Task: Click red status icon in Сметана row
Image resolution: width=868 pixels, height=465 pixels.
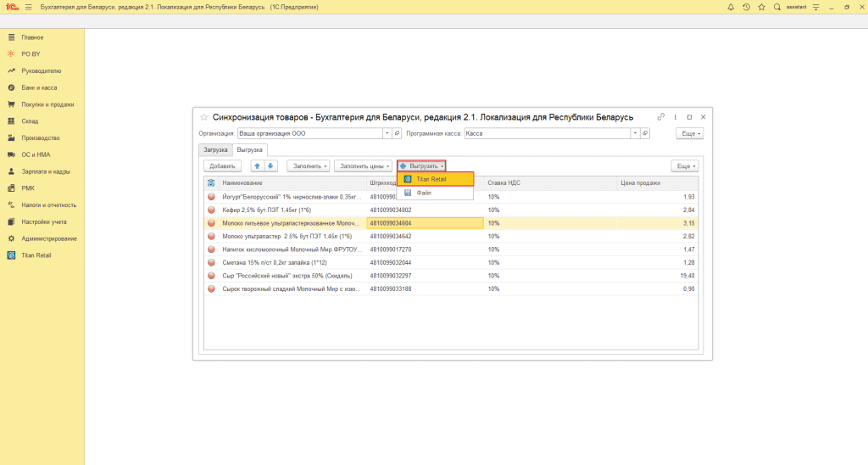Action: [211, 263]
